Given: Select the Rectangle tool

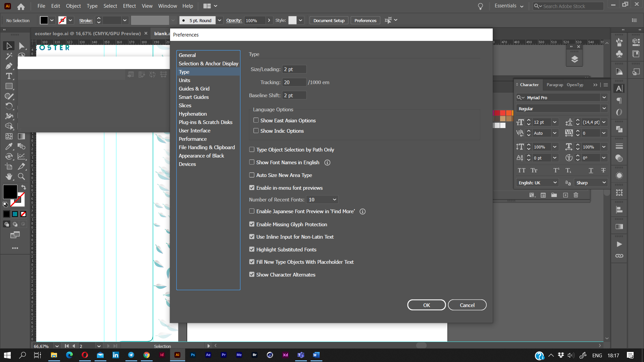Looking at the screenshot, I should (x=8, y=86).
